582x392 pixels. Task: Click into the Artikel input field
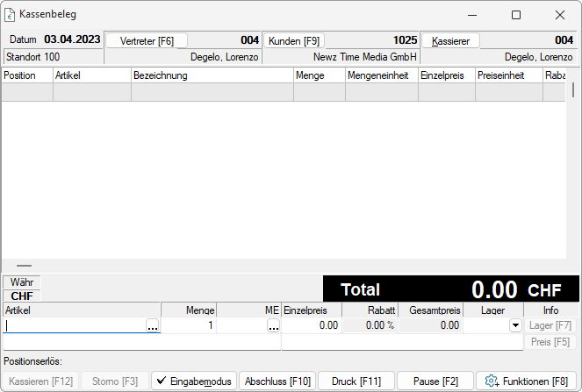click(x=75, y=325)
